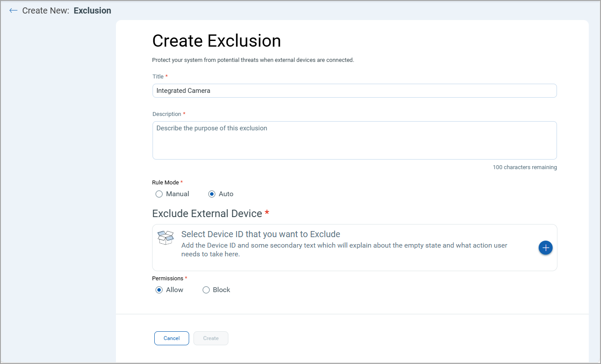601x364 pixels.
Task: Click the Create Exclusion page title
Action: click(216, 41)
